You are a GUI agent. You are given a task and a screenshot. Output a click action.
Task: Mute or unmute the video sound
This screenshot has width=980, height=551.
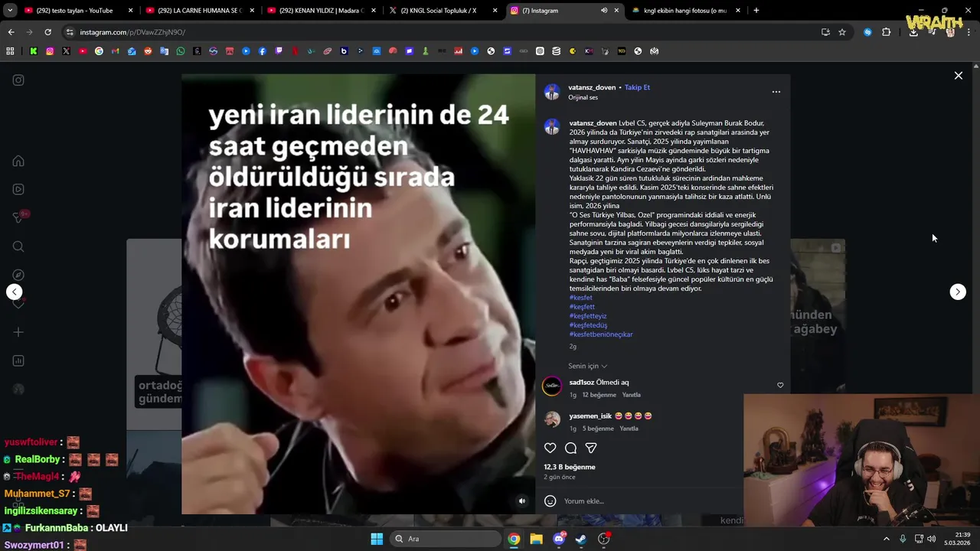(x=522, y=501)
